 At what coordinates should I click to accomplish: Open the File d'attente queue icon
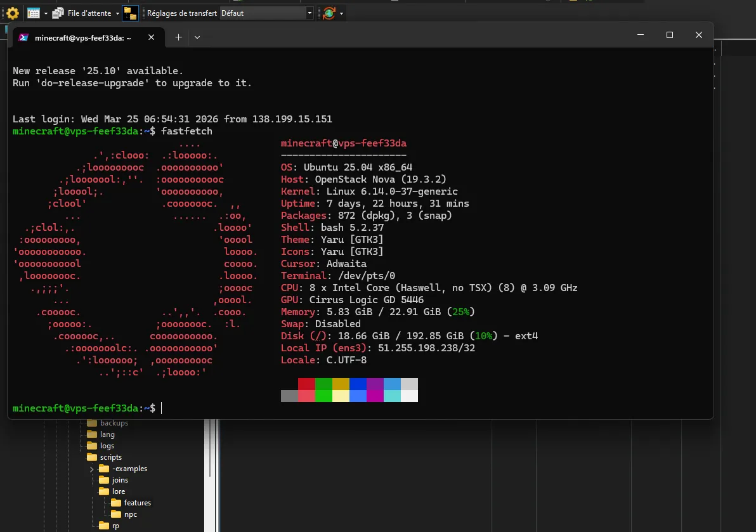(58, 13)
